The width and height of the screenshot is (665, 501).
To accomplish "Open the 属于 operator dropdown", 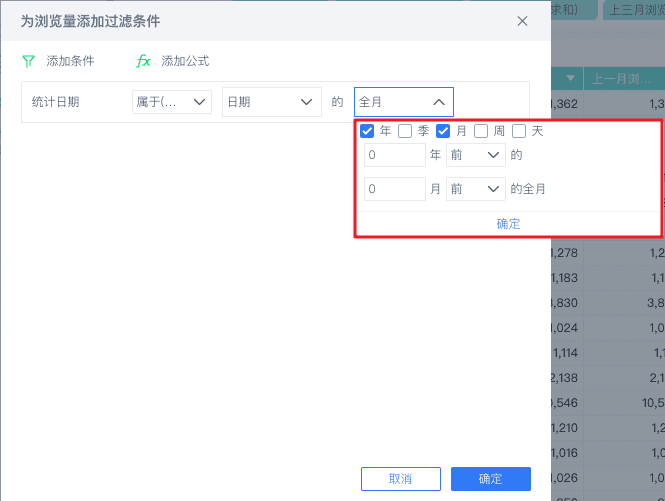I will pyautogui.click(x=172, y=102).
